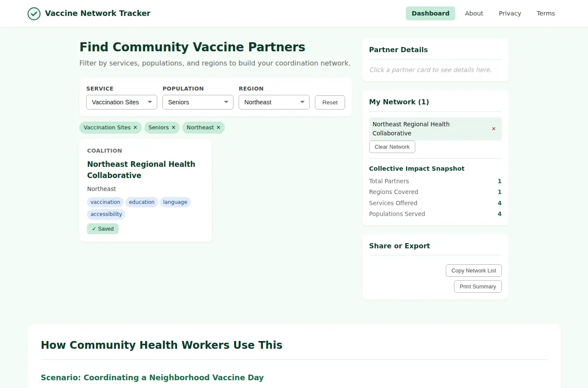The height and width of the screenshot is (388, 588).
Task: Click the Vaccine Network Tracker checkmark logo
Action: click(x=34, y=14)
